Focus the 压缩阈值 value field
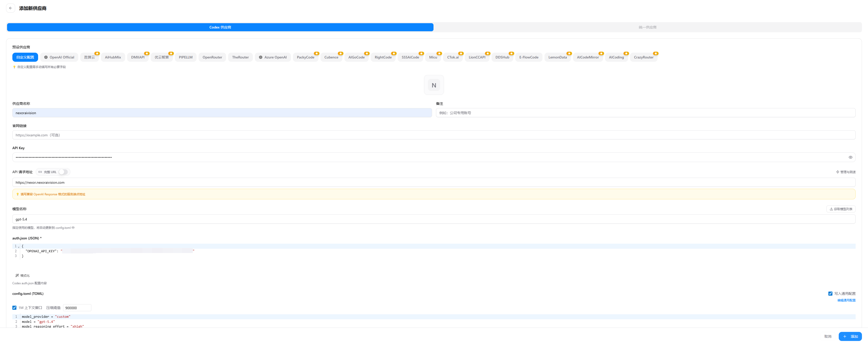This screenshot has width=868, height=345. tap(77, 308)
